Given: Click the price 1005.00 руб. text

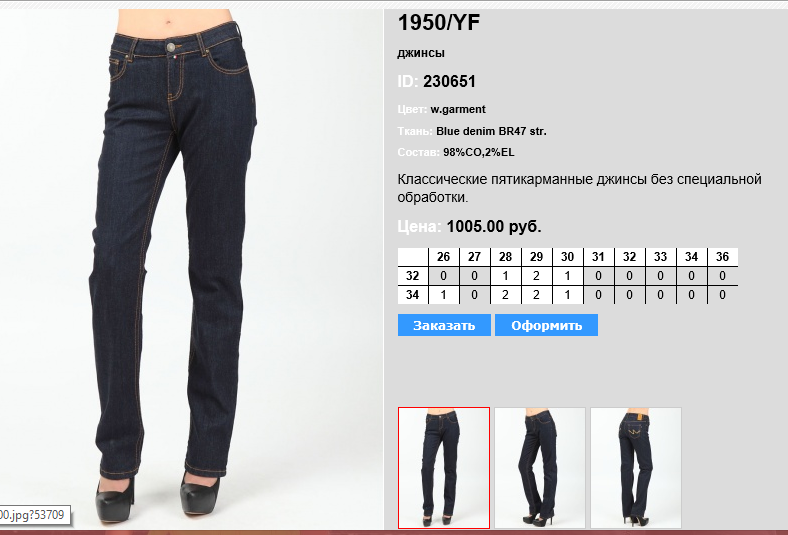Looking at the screenshot, I should 494,227.
